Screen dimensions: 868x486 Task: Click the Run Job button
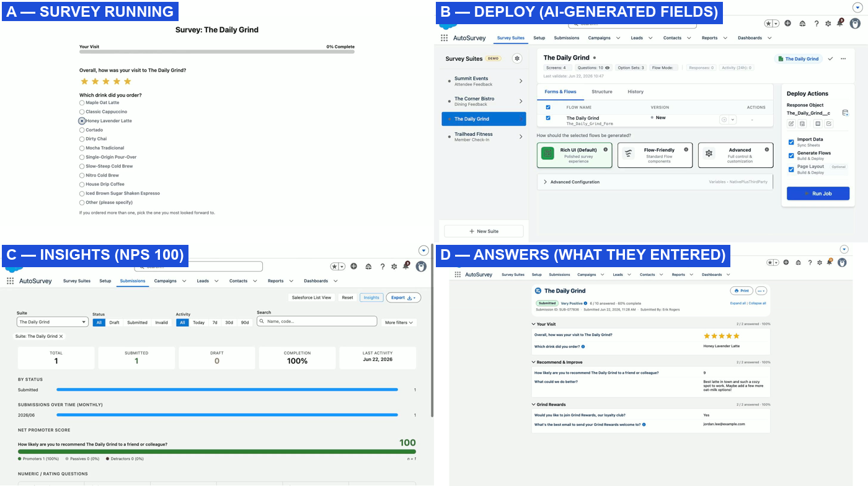817,193
